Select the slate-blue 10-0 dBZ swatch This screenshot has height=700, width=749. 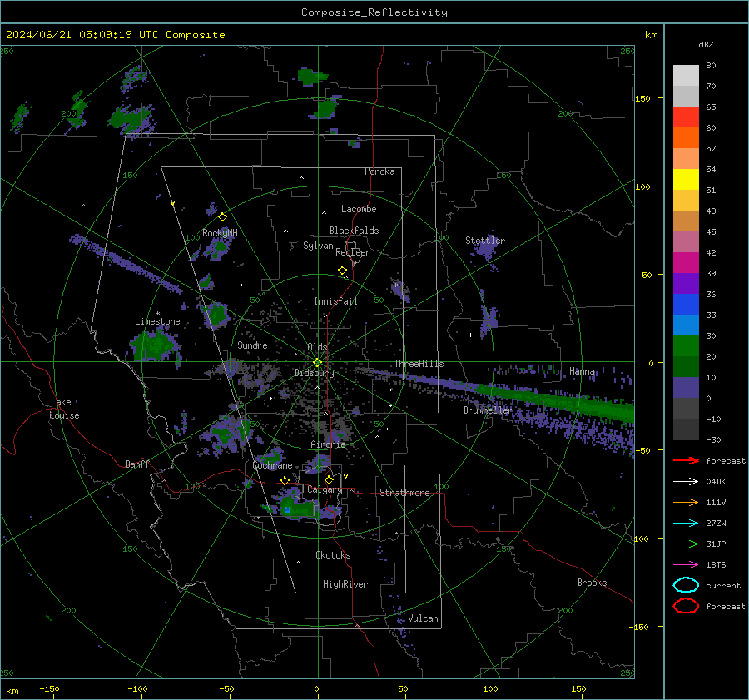[x=686, y=388]
